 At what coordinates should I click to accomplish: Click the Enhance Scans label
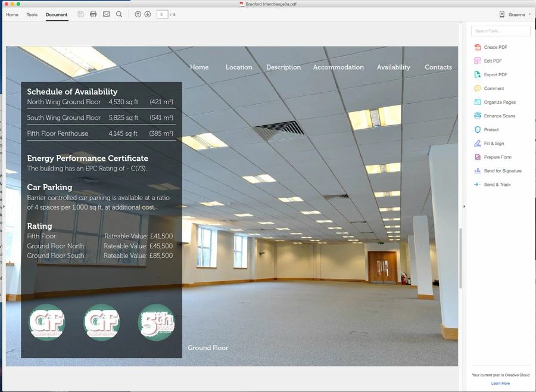pos(500,116)
